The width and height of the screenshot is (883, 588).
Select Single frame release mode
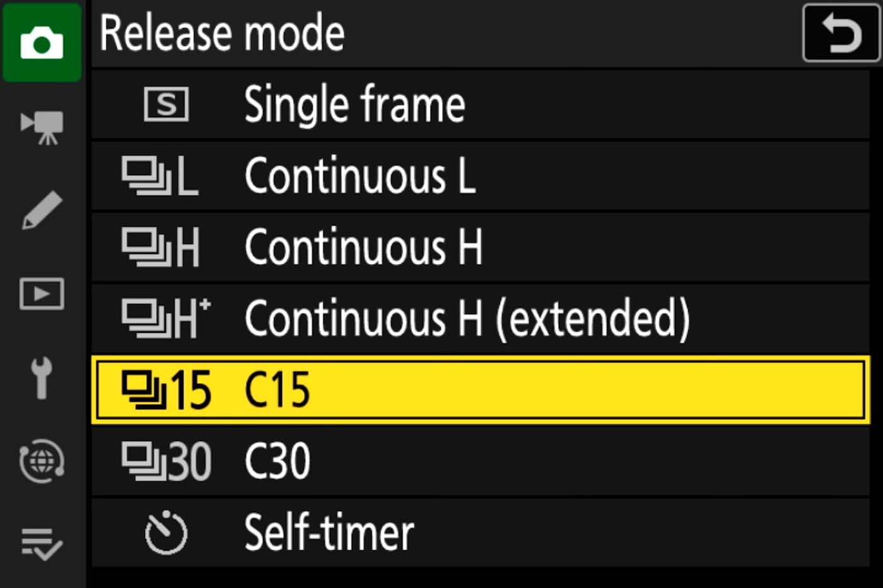coord(354,105)
